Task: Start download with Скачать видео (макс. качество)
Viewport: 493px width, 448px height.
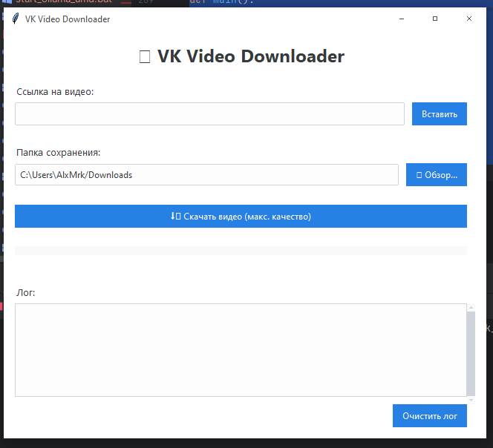Action: pos(241,217)
